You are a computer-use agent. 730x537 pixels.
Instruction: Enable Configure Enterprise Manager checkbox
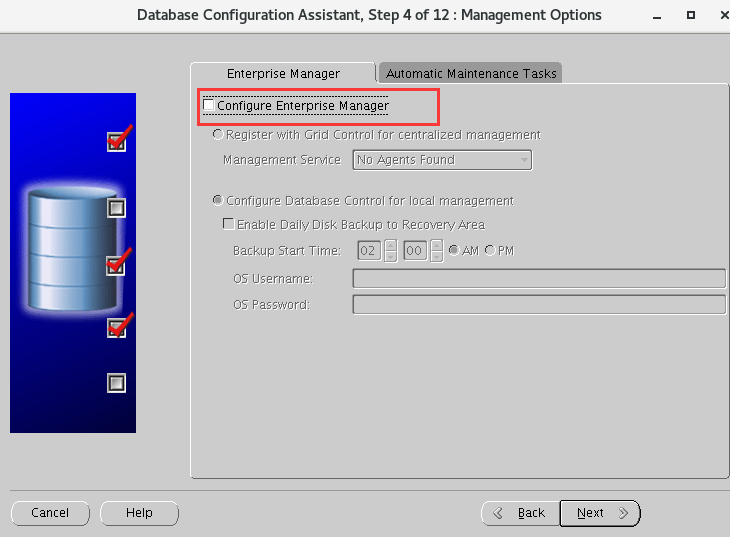click(209, 105)
